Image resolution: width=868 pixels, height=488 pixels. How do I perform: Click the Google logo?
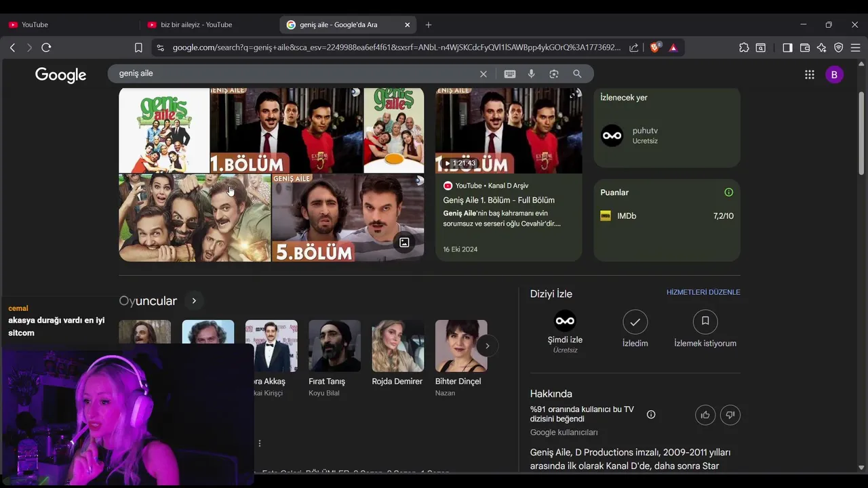click(60, 75)
